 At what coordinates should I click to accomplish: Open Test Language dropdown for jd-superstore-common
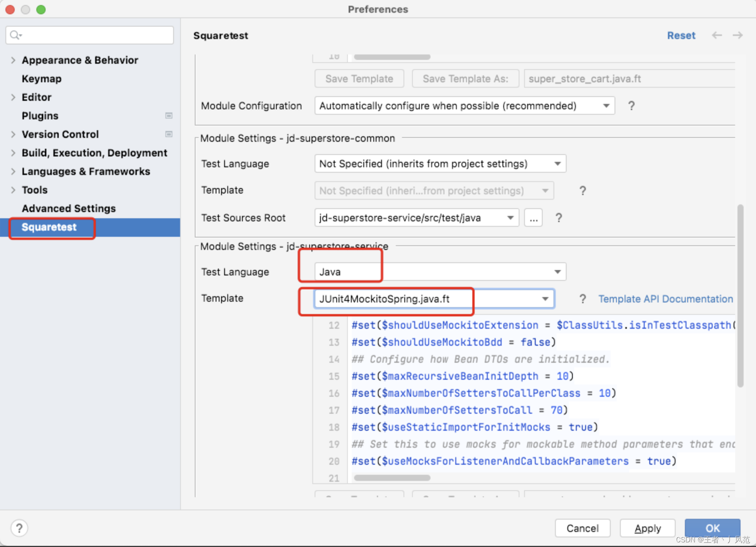click(440, 164)
